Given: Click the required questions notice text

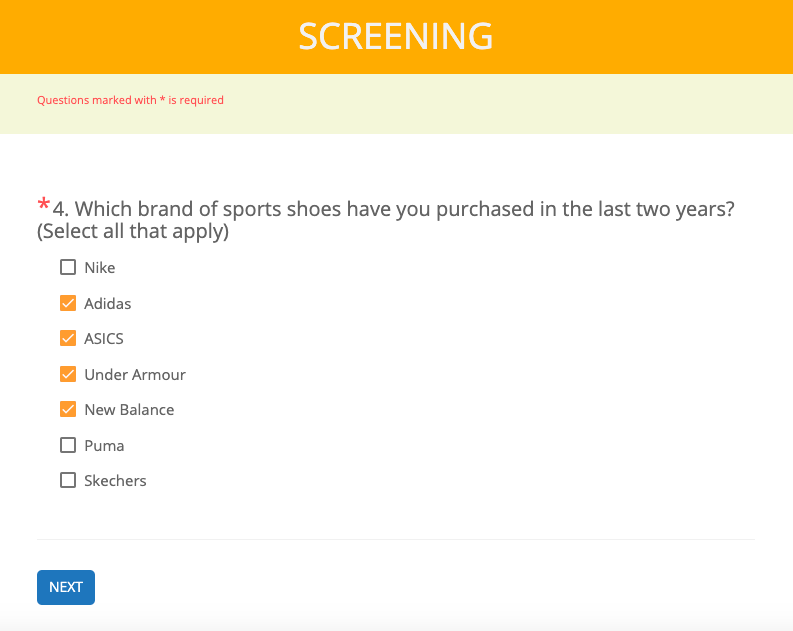Looking at the screenshot, I should 130,100.
